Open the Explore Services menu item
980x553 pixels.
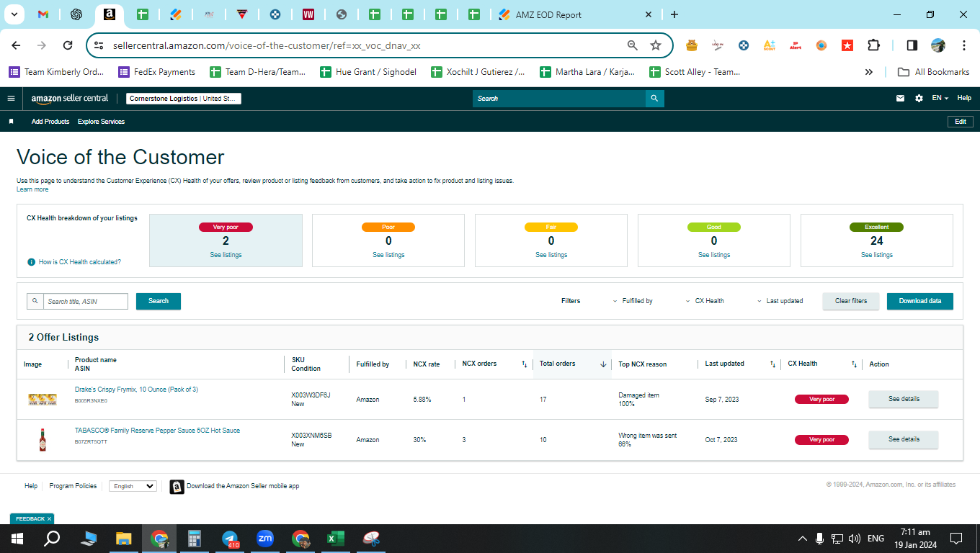click(x=101, y=122)
